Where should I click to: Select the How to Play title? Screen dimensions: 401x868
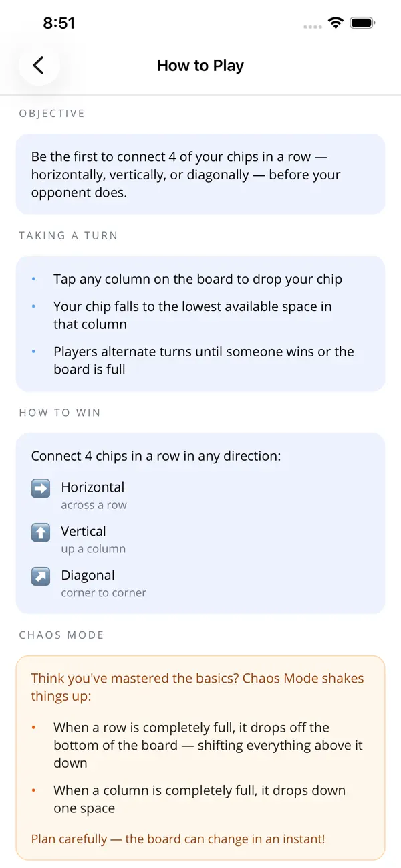point(200,66)
